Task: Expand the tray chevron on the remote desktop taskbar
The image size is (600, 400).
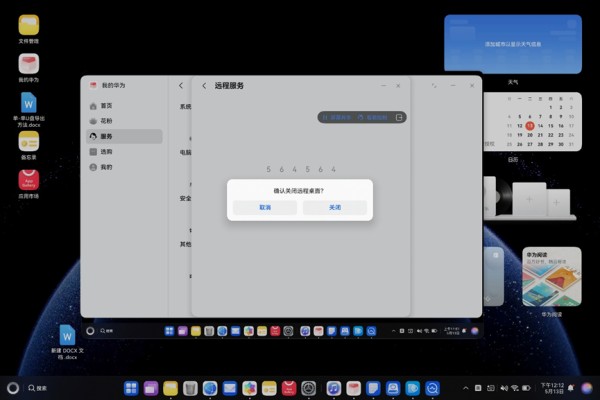Action: [393, 331]
